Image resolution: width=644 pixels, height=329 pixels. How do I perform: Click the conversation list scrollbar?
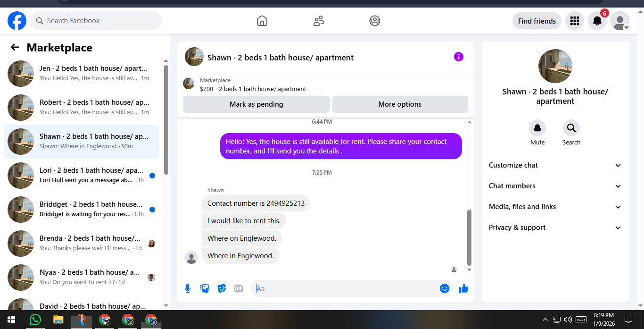click(x=166, y=120)
